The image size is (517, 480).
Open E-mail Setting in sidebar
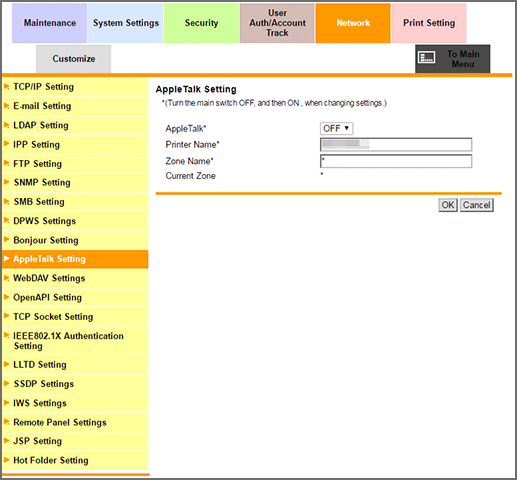pyautogui.click(x=75, y=106)
